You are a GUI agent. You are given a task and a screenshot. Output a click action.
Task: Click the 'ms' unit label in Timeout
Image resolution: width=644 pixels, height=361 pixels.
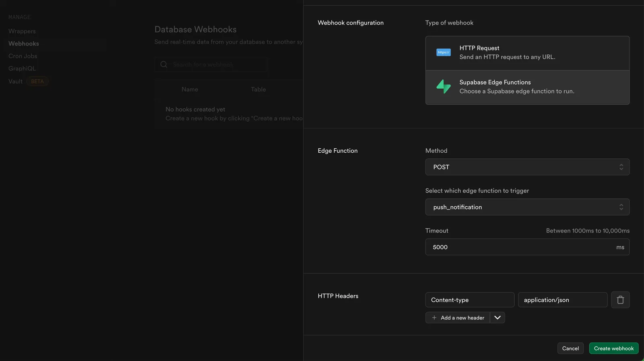click(620, 247)
